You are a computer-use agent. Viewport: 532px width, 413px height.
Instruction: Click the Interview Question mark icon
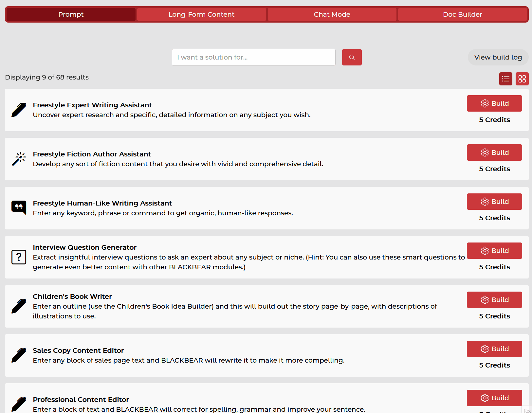(x=19, y=257)
